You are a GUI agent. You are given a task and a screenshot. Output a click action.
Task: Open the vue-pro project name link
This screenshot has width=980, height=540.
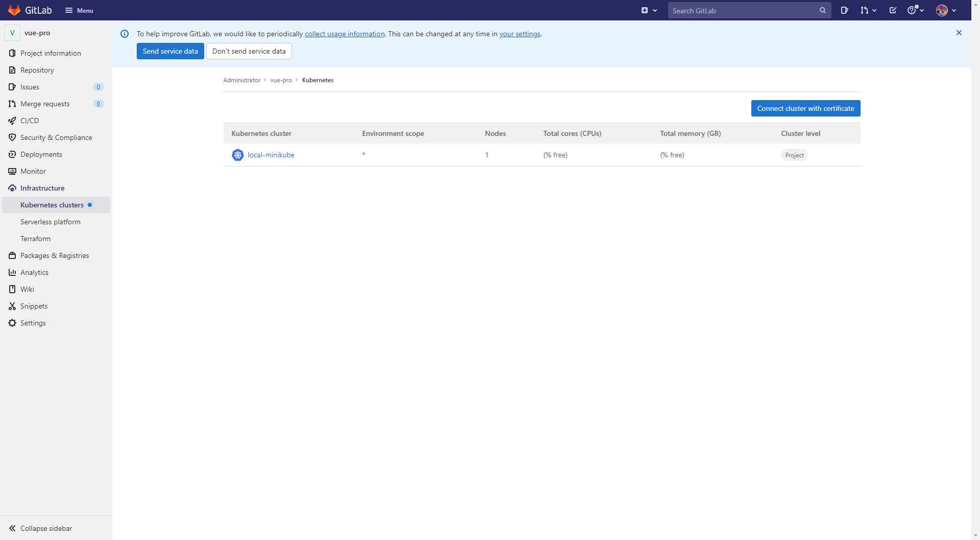37,33
